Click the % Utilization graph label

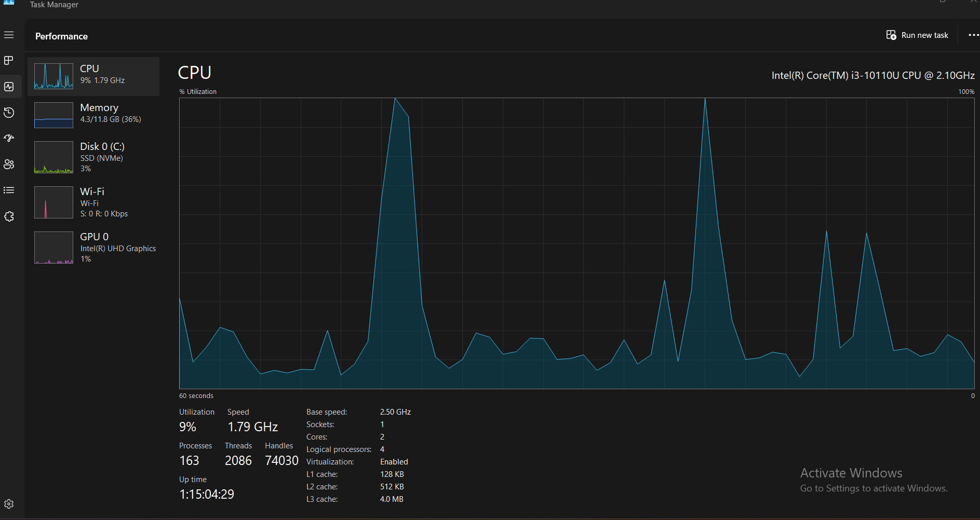coord(198,91)
